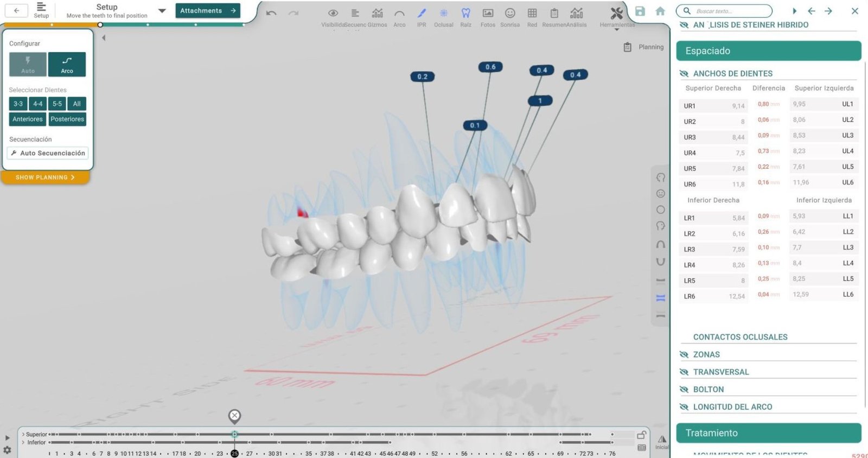868x458 pixels.
Task: Toggle visibility of Bolton section
Action: click(684, 390)
